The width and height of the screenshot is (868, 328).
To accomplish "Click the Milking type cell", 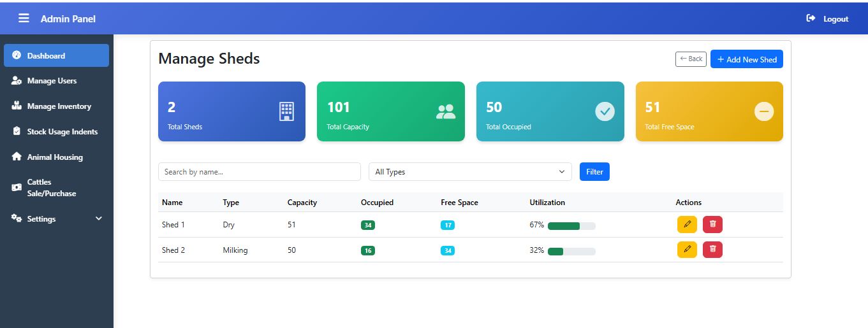I will [235, 250].
